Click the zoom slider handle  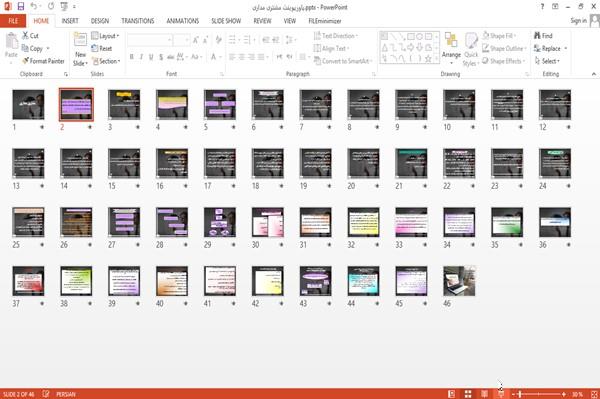[x=520, y=394]
